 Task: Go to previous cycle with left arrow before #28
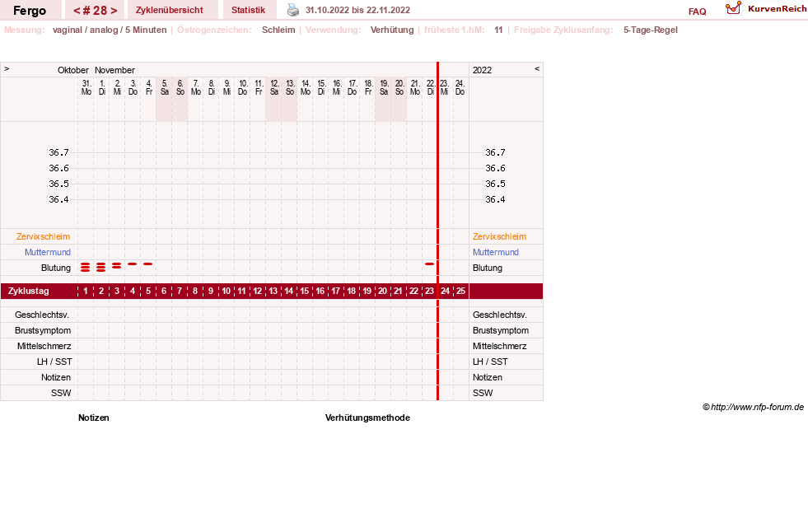[77, 11]
